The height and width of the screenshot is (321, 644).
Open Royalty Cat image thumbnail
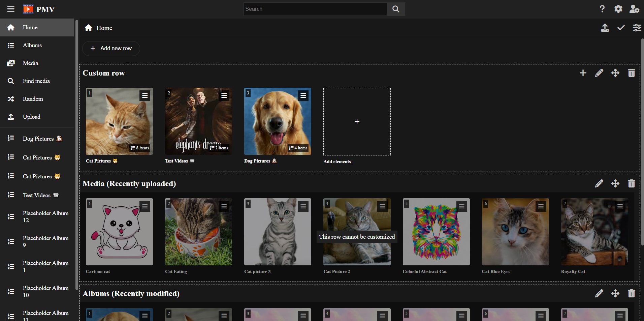click(594, 232)
